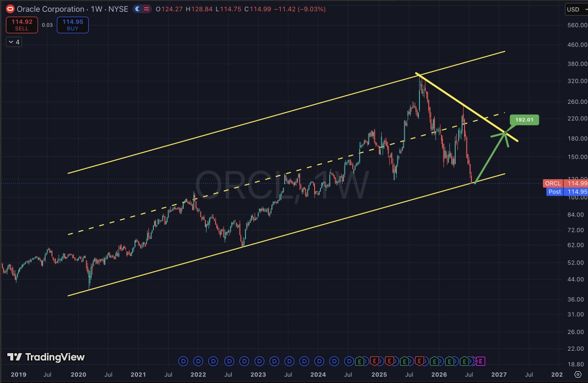Click the 2020 label on the time axis
This screenshot has height=383, width=588.
[78, 375]
